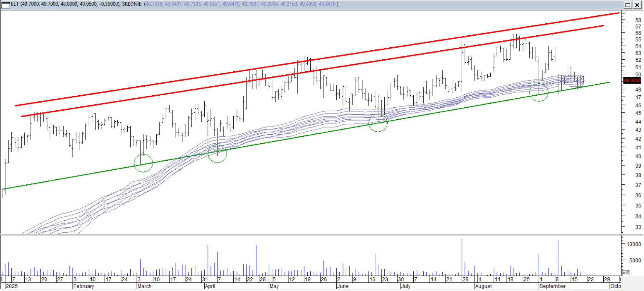Click the September month label on date axis
The height and width of the screenshot is (291, 644).
click(552, 286)
